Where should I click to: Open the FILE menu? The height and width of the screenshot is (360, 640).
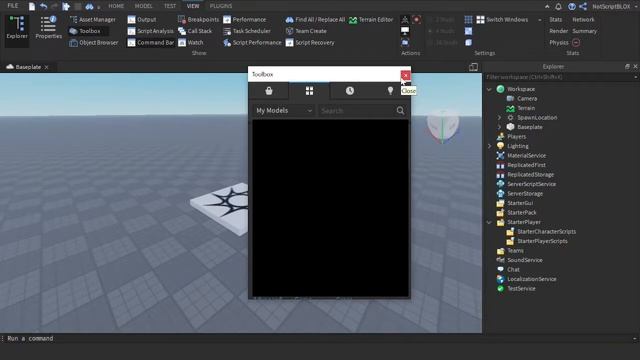point(13,6)
